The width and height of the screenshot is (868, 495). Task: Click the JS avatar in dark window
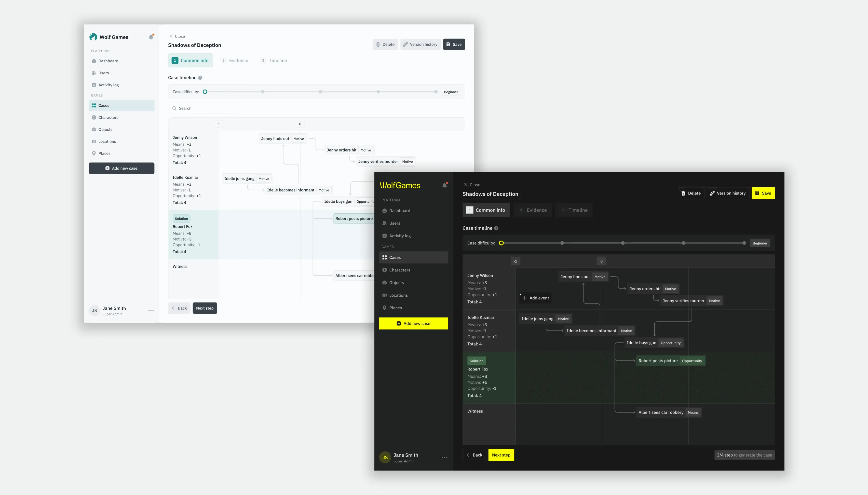pos(385,458)
